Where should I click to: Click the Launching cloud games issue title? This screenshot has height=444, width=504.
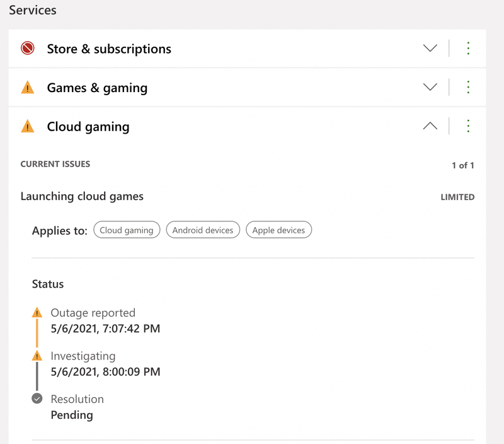[x=82, y=196]
